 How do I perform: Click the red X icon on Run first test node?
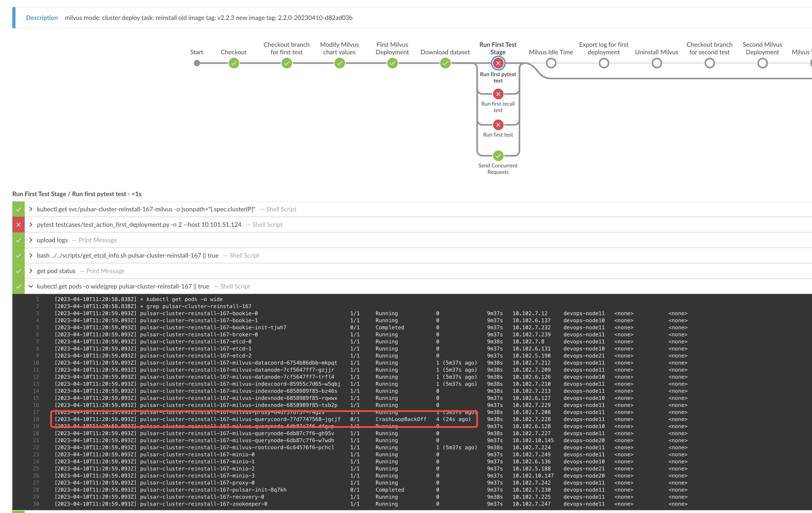point(498,125)
